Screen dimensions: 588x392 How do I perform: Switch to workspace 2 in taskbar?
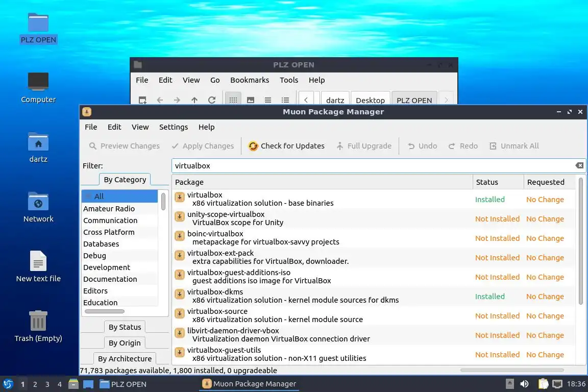point(35,384)
